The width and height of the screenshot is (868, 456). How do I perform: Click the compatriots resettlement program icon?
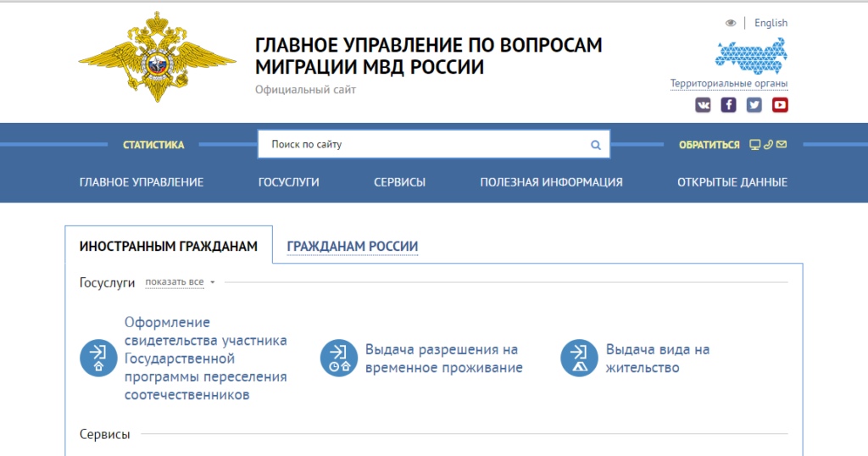98,358
